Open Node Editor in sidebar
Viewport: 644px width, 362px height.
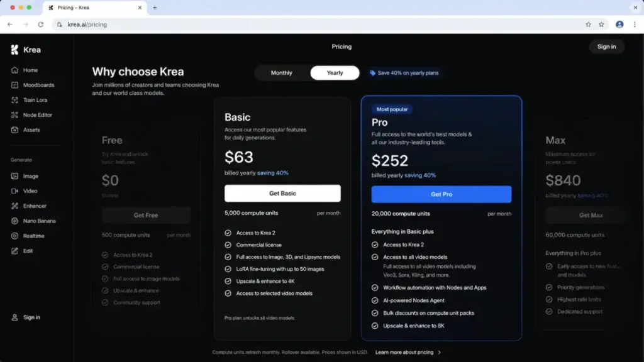(37, 115)
